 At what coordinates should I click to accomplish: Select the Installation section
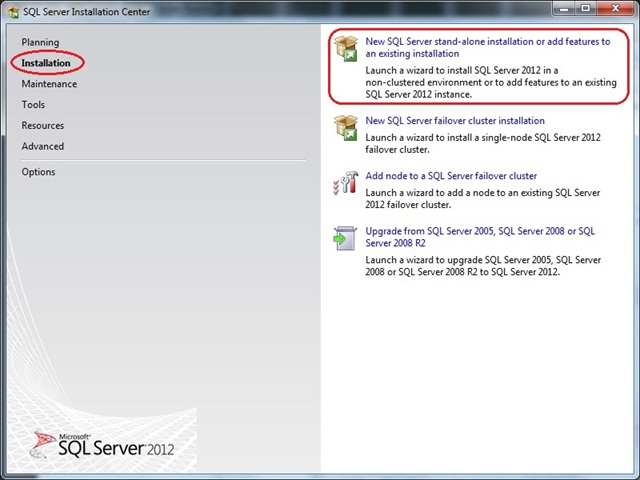(46, 63)
